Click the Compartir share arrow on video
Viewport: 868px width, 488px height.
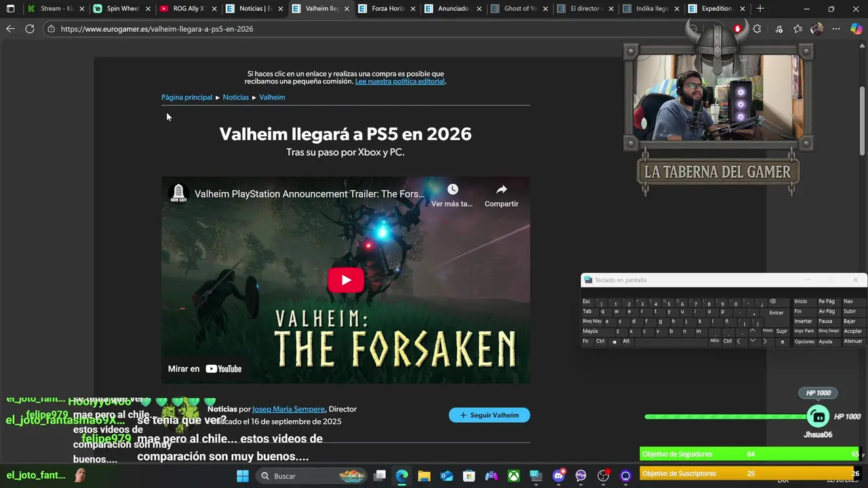click(x=501, y=190)
